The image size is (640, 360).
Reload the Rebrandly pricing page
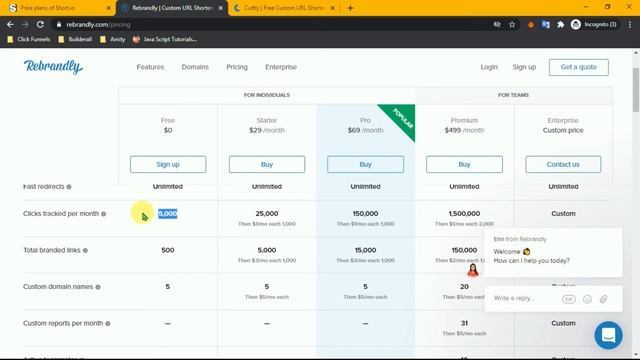coord(40,24)
